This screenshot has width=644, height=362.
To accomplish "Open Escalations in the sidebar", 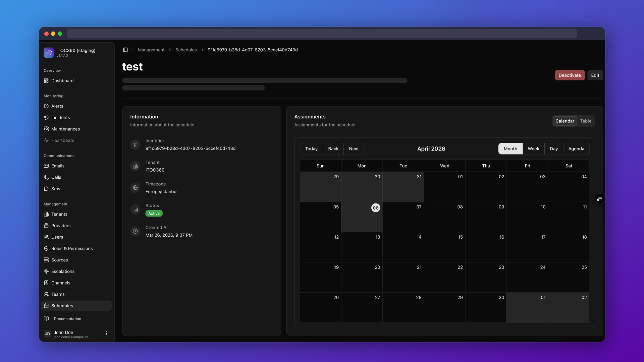I will 63,271.
